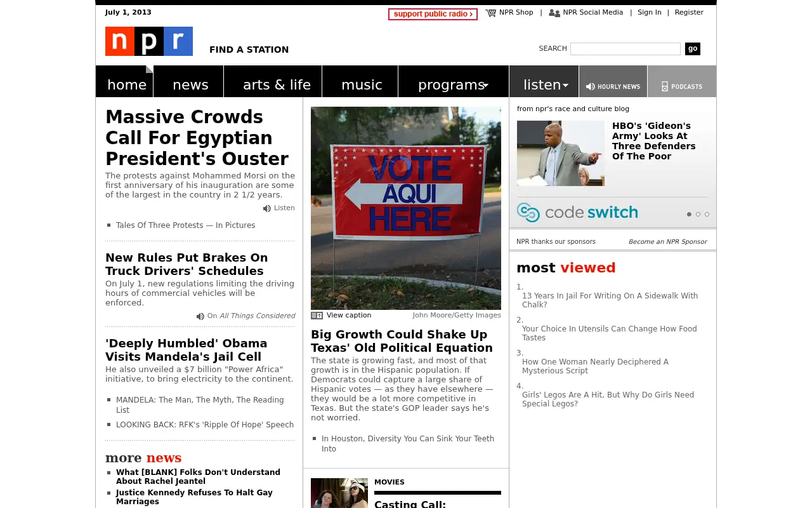Click the View caption icon
The width and height of the screenshot is (812, 508).
[x=317, y=316]
